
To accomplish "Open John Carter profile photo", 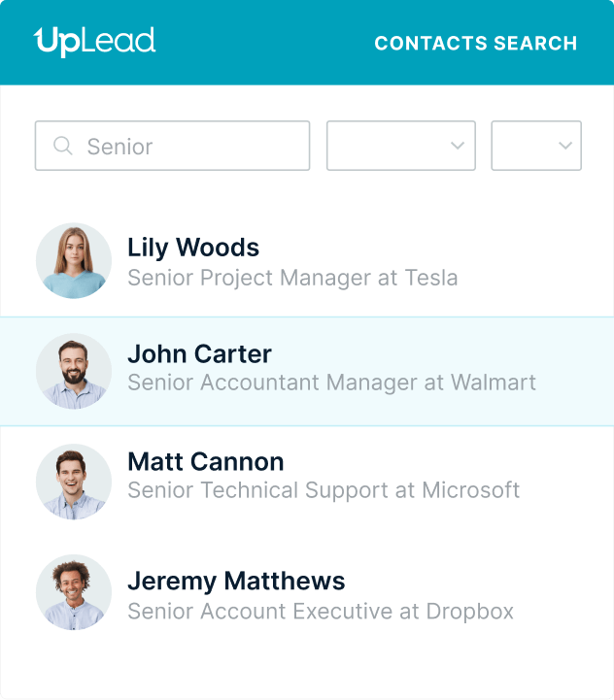I will 74,371.
